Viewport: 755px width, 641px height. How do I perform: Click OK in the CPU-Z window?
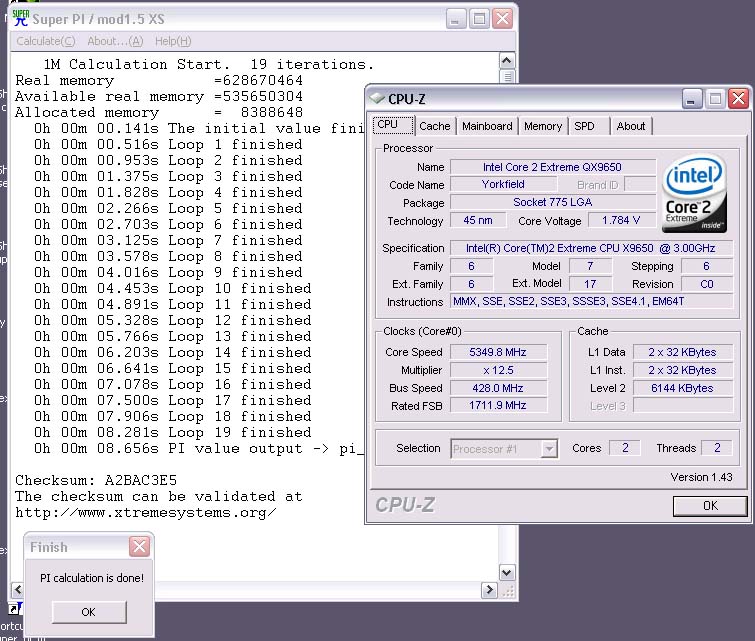pyautogui.click(x=710, y=506)
